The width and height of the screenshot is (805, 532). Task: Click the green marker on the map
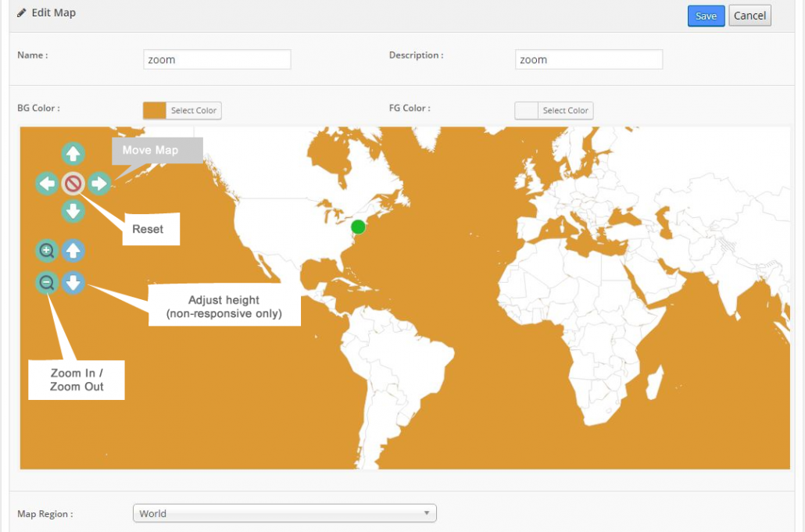pyautogui.click(x=357, y=227)
